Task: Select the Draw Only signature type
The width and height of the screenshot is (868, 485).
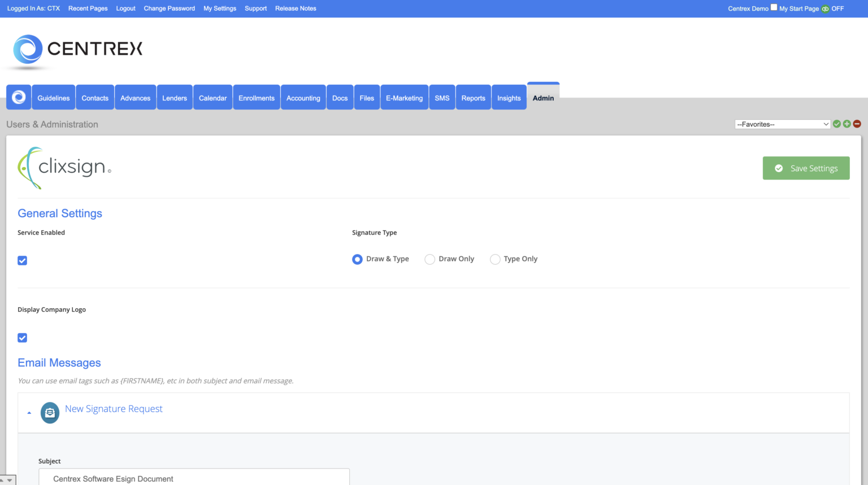Action: (429, 259)
